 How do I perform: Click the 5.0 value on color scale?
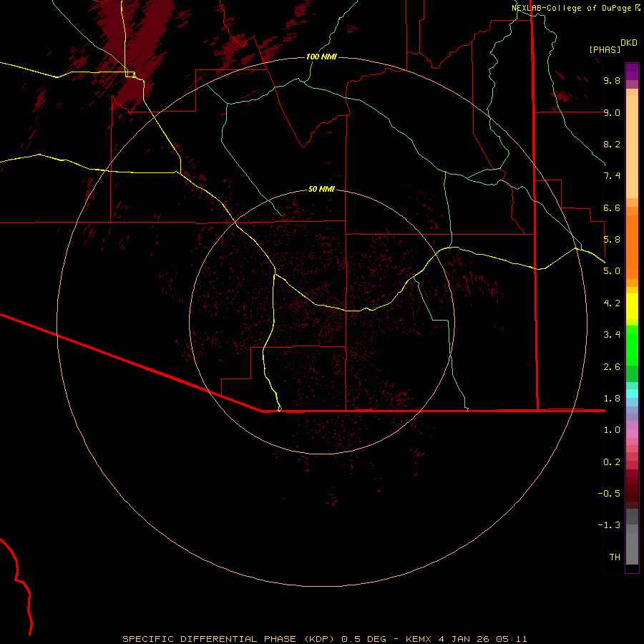(612, 271)
